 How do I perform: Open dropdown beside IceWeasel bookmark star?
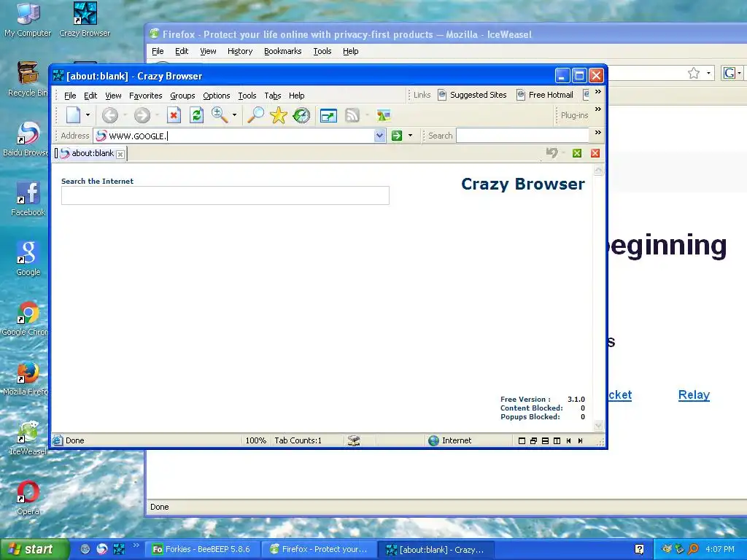click(x=709, y=73)
